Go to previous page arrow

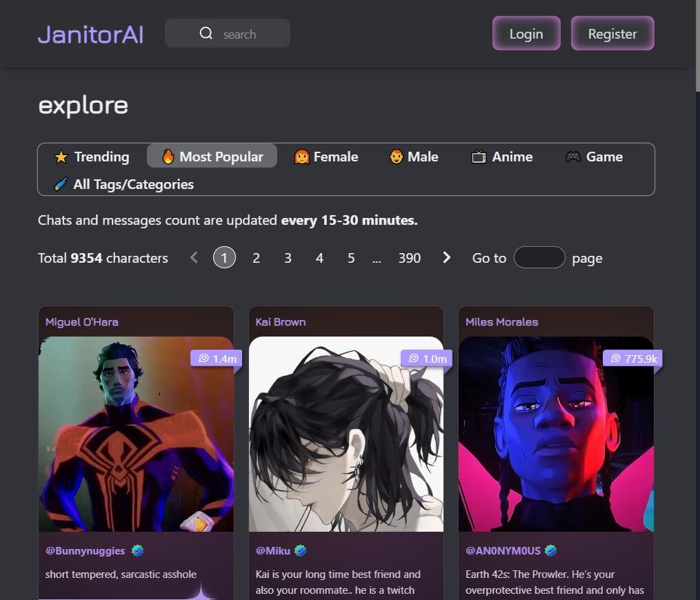click(x=194, y=258)
